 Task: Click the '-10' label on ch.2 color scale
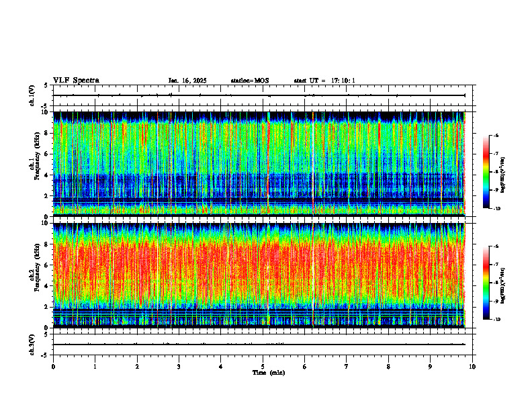[496, 320]
